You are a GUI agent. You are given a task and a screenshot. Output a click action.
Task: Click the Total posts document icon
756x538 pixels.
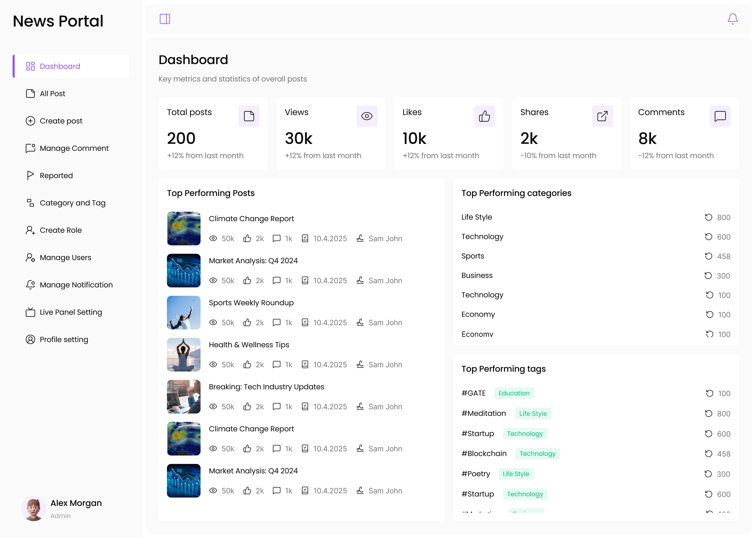[x=249, y=116]
